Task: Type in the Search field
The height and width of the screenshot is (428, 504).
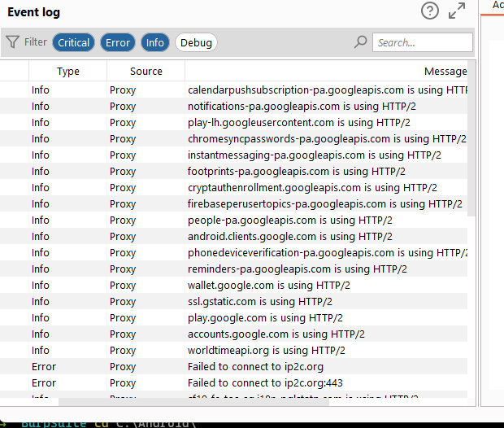Action: coord(423,42)
